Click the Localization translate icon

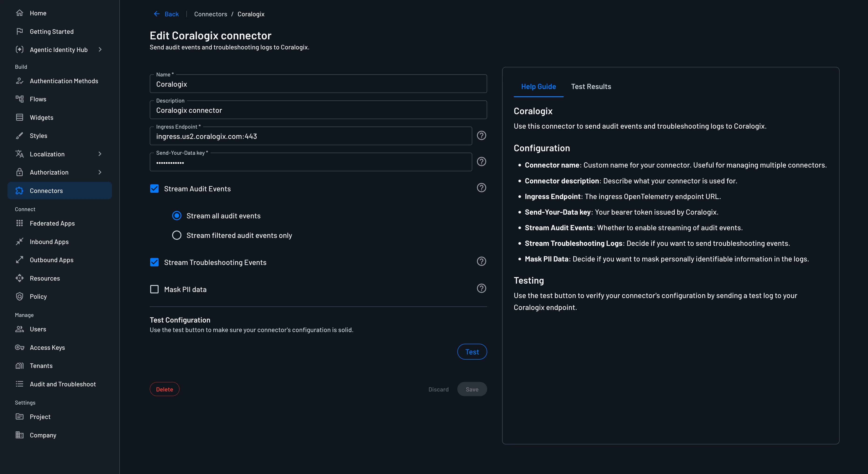[20, 154]
